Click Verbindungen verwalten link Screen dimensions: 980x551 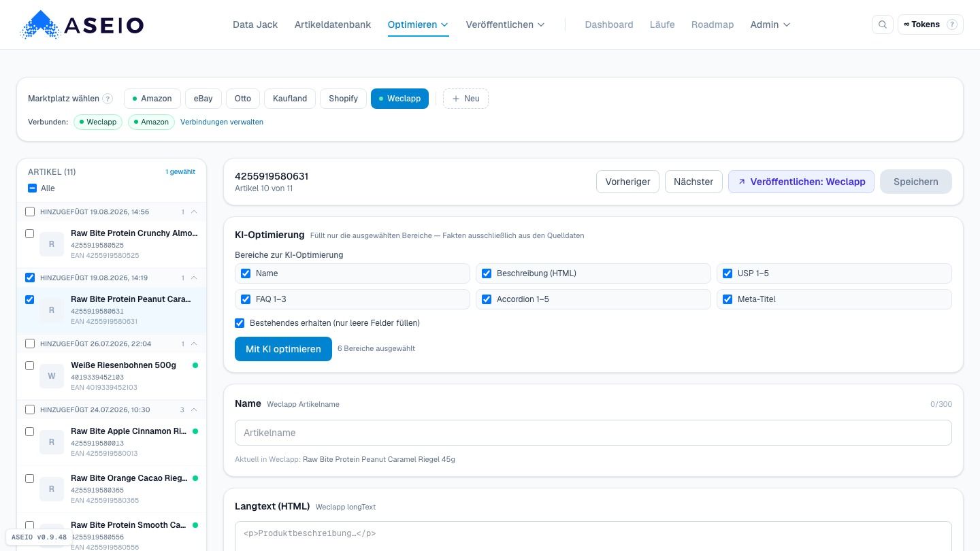tap(222, 122)
